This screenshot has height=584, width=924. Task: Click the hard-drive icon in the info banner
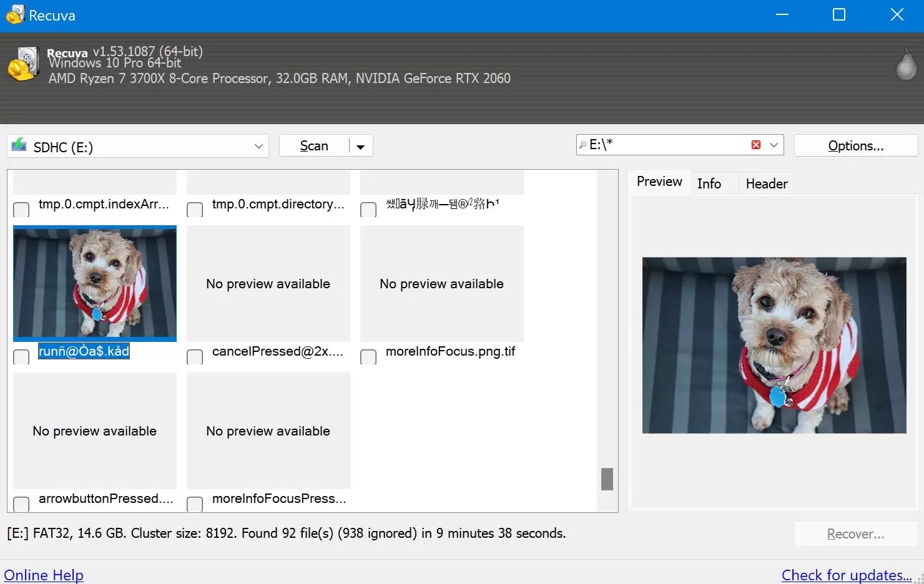pos(23,63)
